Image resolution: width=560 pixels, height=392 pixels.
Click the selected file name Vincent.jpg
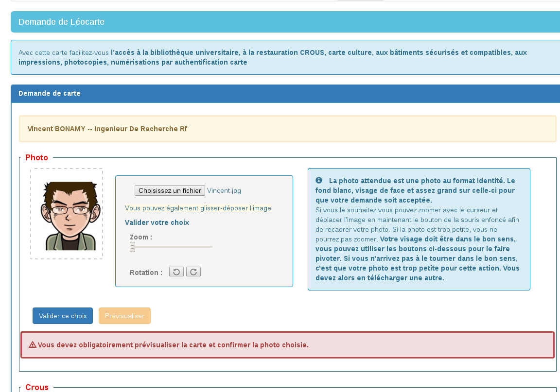(224, 191)
